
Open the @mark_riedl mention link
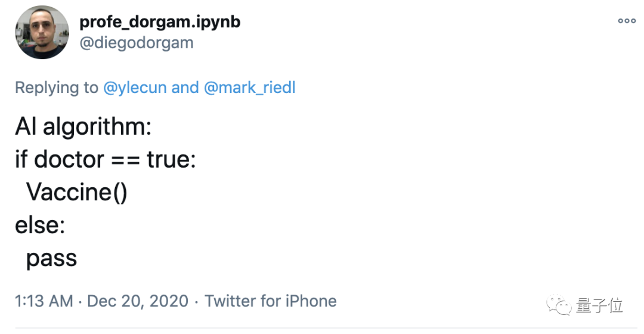(x=249, y=88)
